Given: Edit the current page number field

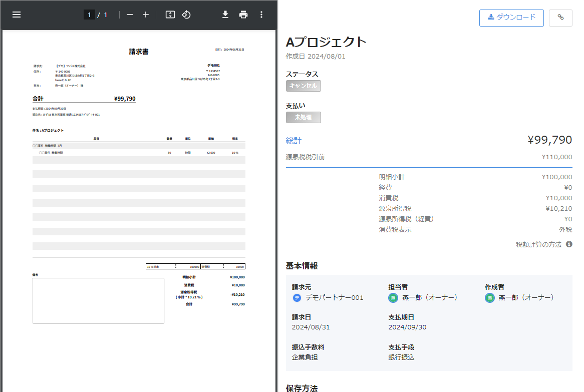Looking at the screenshot, I should pos(89,15).
